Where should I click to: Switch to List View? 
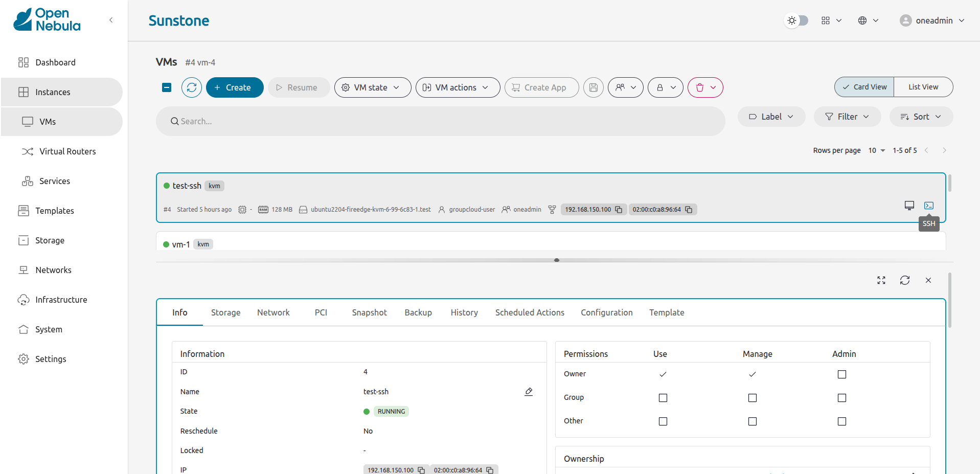[x=923, y=87]
